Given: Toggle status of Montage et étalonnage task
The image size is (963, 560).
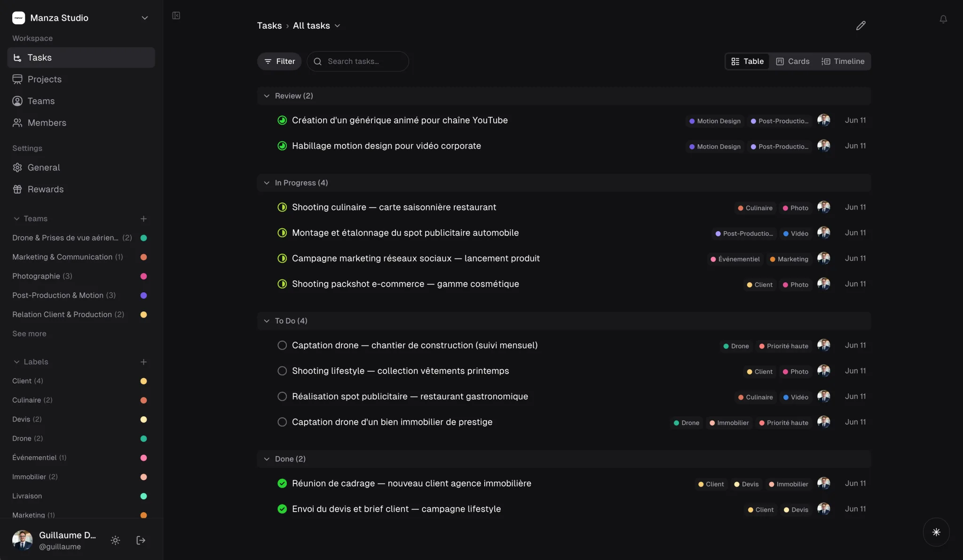Looking at the screenshot, I should 282,233.
